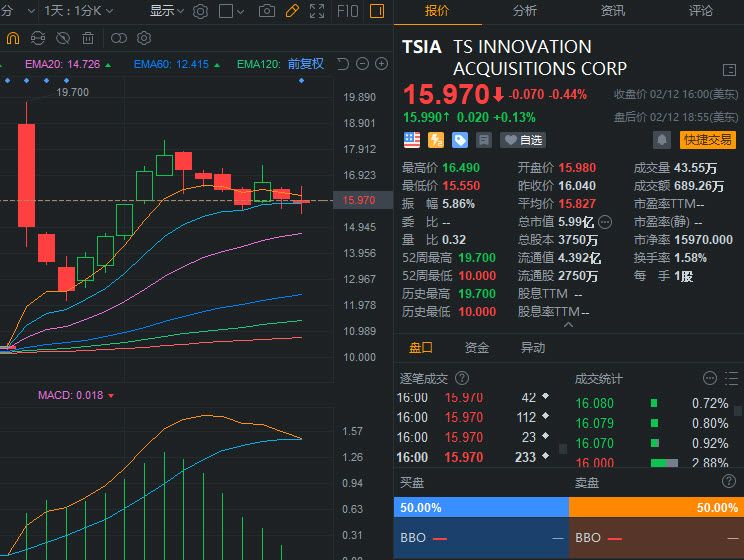This screenshot has width=744, height=560.
Task: Delete drawings with the trash icon
Action: (x=88, y=38)
